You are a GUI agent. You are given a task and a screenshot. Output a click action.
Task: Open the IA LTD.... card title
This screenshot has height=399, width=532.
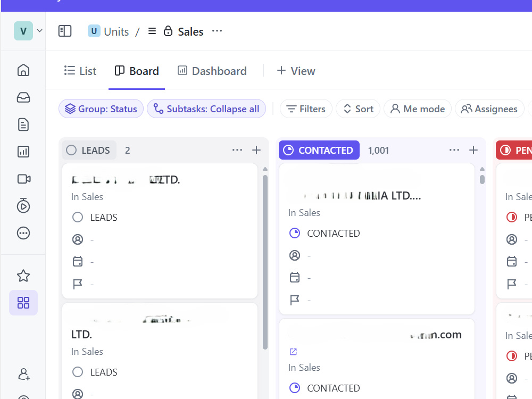click(362, 196)
